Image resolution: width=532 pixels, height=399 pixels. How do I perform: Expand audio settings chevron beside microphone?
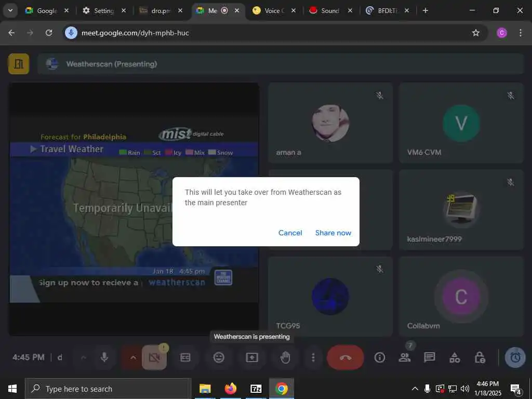84,357
